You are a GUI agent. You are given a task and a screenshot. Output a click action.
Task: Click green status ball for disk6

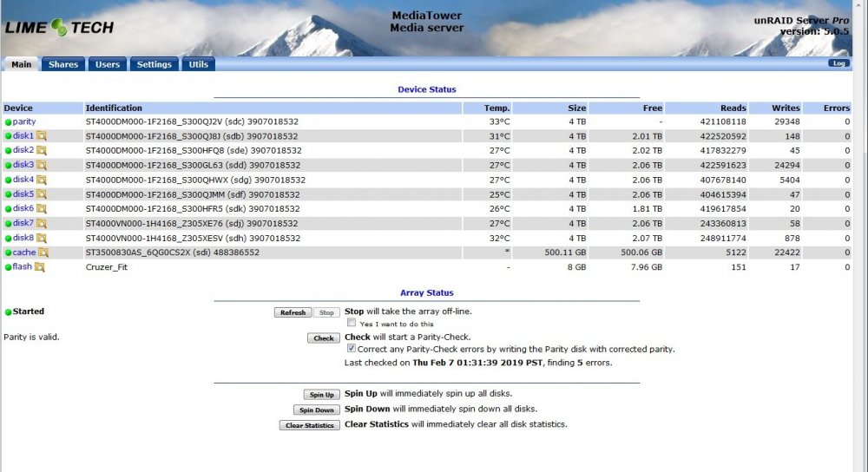pos(9,209)
